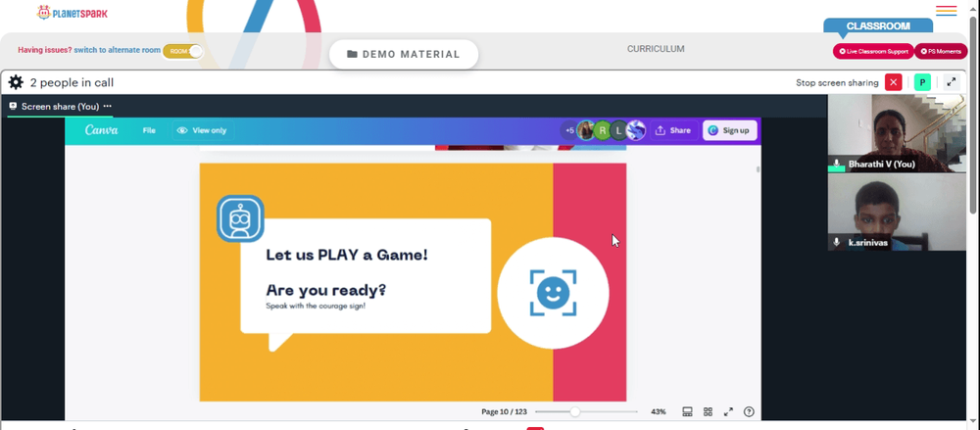Click the Canva logo

pos(101,130)
